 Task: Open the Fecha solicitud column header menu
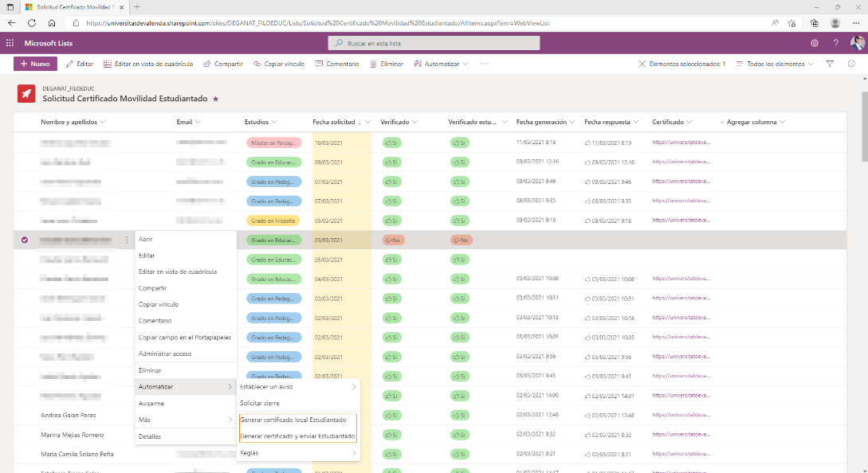tap(336, 122)
